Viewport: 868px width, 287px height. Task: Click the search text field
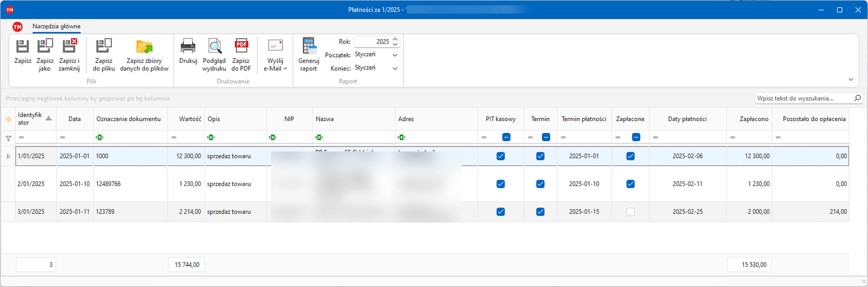click(x=804, y=98)
